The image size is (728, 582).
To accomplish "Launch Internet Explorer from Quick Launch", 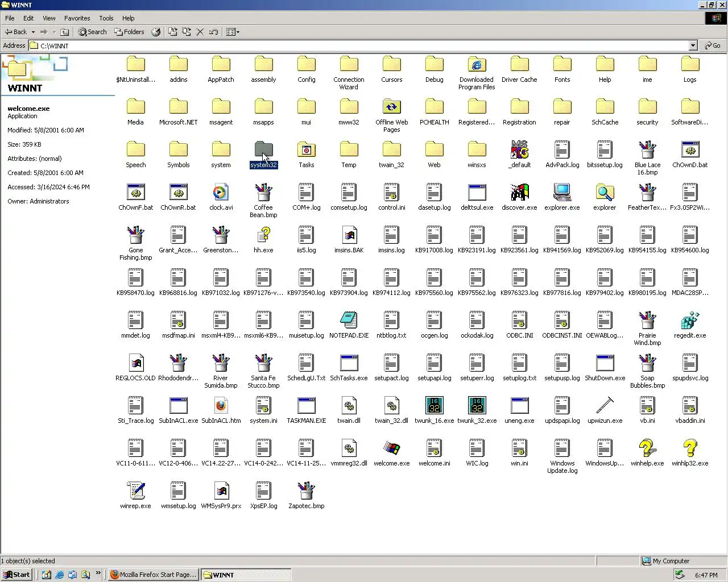I will coord(59,575).
